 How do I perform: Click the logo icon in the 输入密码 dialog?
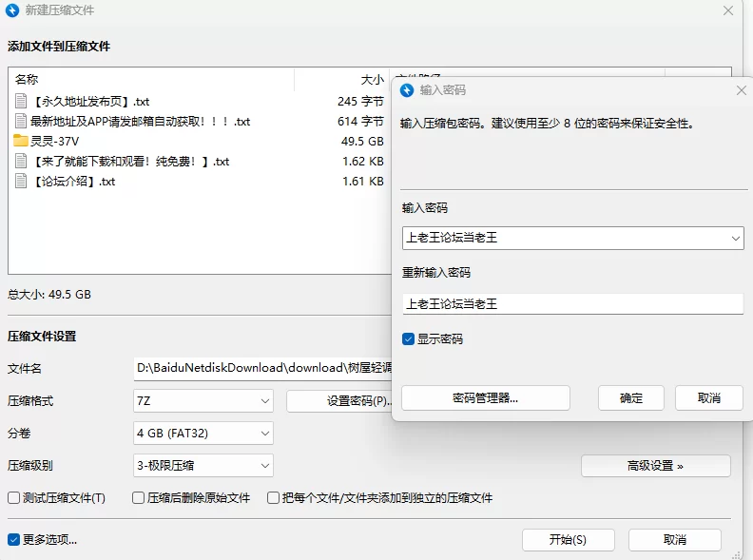407,90
